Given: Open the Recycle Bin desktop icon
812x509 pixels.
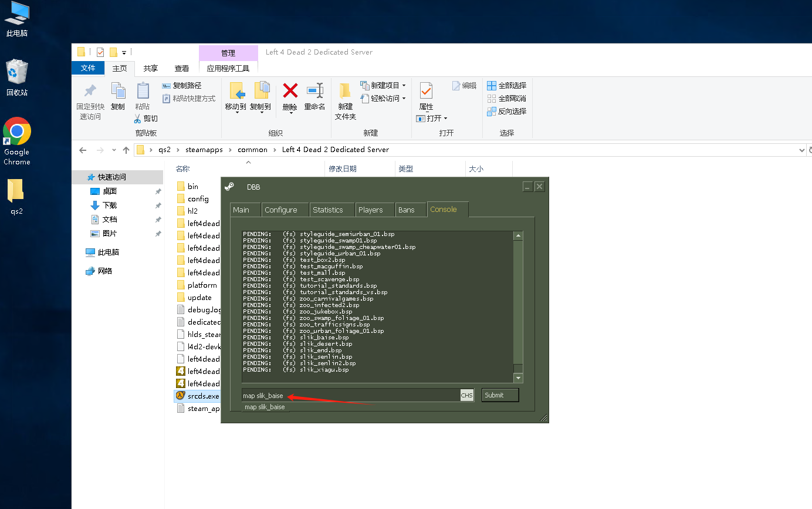Looking at the screenshot, I should click(x=17, y=77).
